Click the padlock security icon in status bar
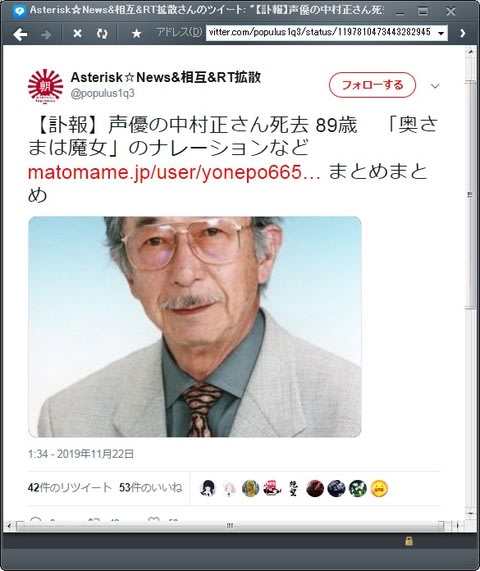Screen dimensions: 480x571 pos(409,541)
